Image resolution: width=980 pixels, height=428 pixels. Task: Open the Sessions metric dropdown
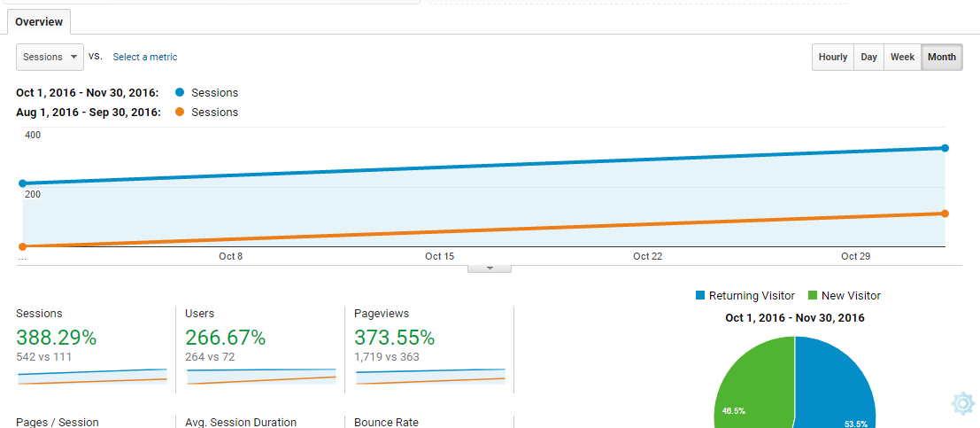(50, 57)
